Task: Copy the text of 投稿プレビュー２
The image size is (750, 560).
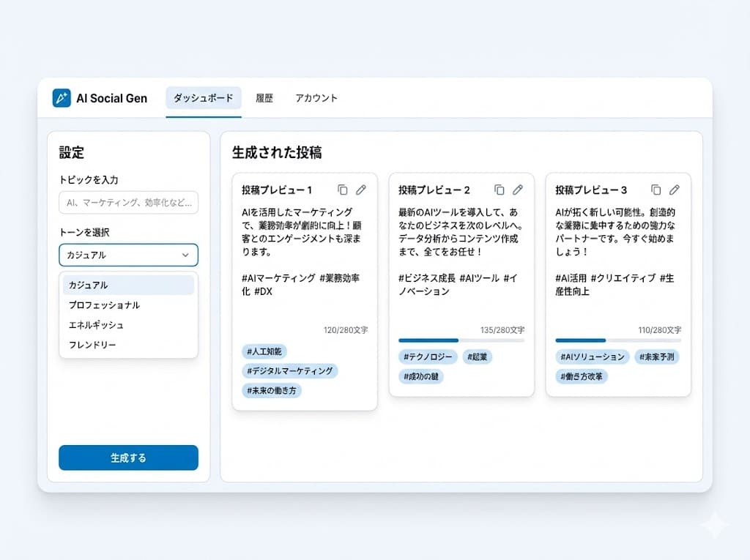Action: pyautogui.click(x=500, y=190)
